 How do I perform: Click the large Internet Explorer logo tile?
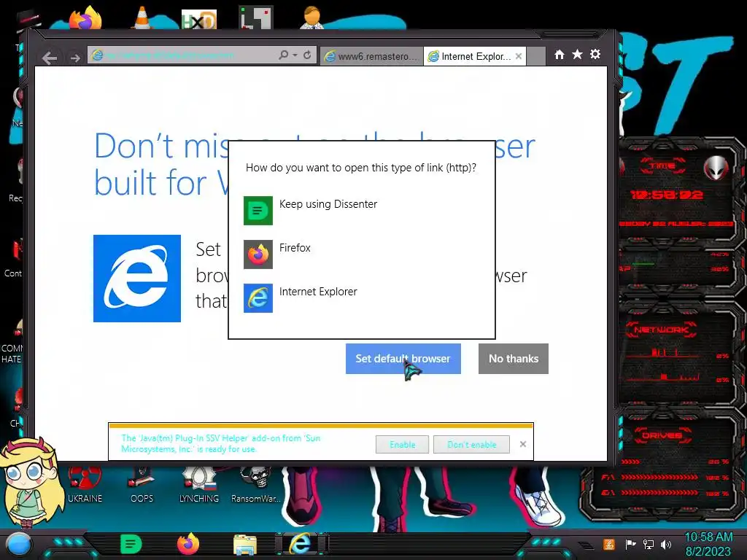[137, 278]
